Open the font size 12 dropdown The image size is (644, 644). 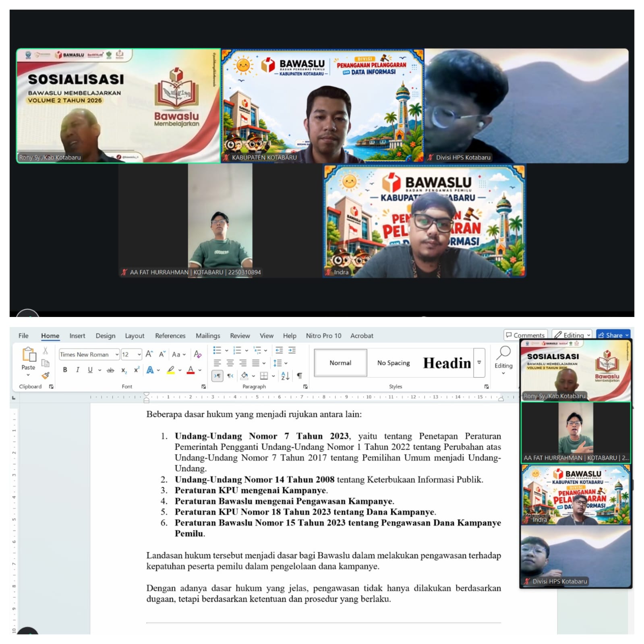pos(139,354)
